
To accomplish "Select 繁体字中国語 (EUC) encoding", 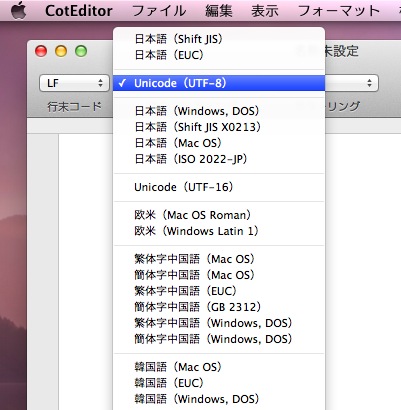I will 219,291.
